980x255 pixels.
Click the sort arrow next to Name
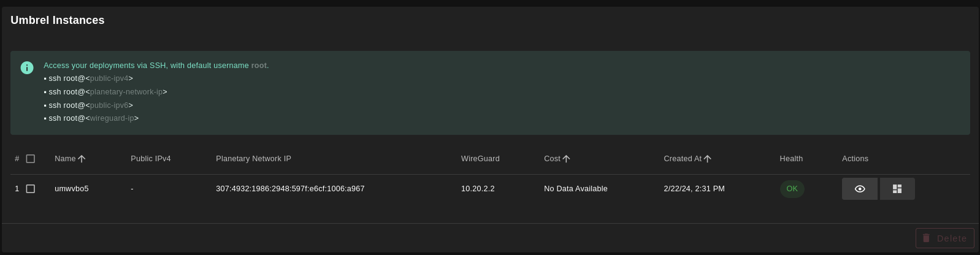[82, 159]
